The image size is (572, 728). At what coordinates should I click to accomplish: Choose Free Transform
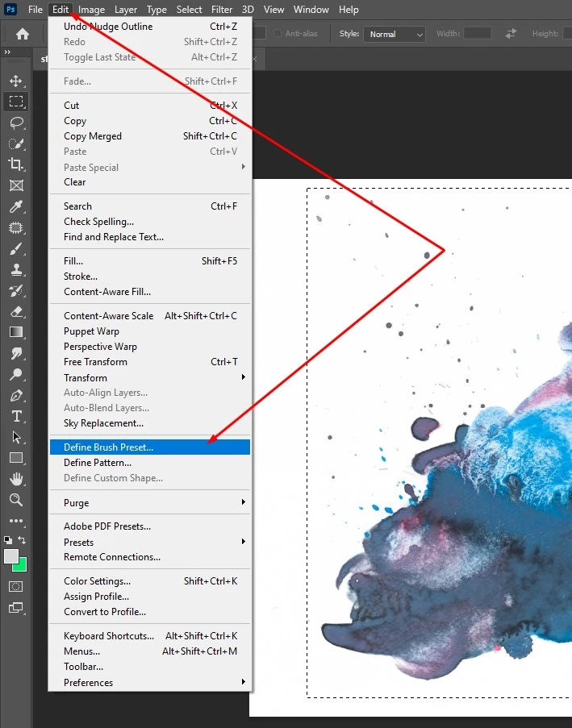pyautogui.click(x=150, y=362)
